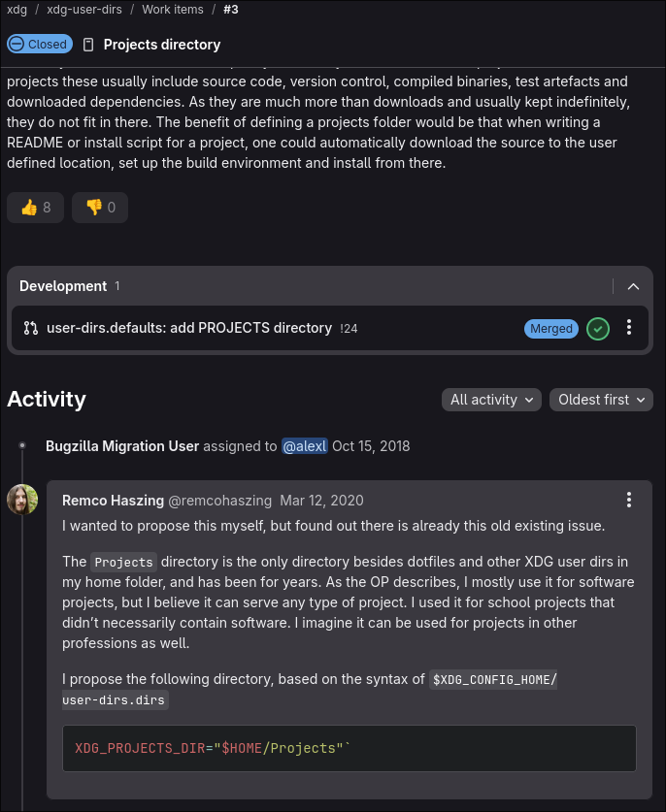Click the Merged status badge
This screenshot has height=812, width=666.
[550, 329]
